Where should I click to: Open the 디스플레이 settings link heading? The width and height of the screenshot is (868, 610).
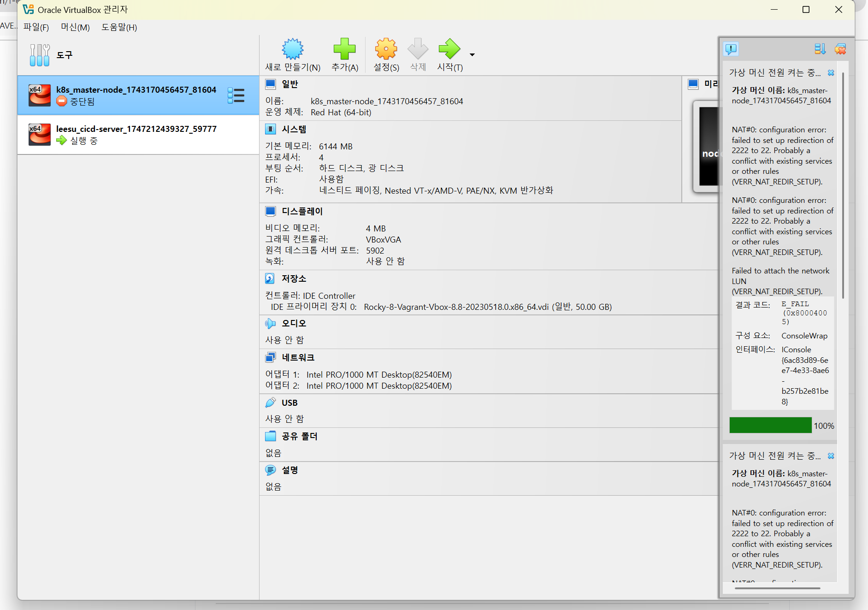[302, 211]
